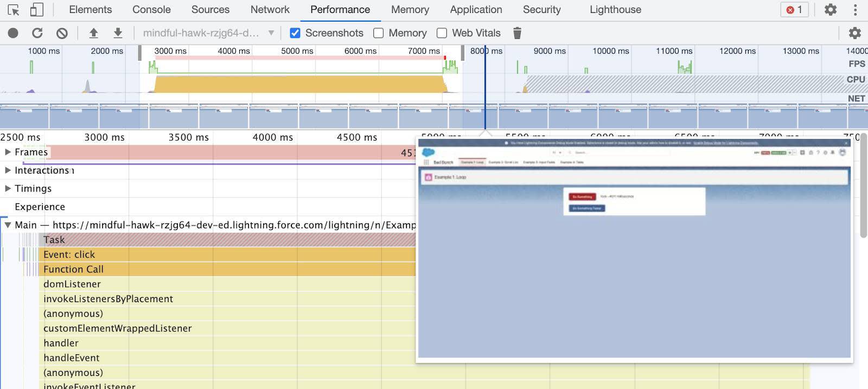
Task: Switch to the Console tab
Action: 151,10
